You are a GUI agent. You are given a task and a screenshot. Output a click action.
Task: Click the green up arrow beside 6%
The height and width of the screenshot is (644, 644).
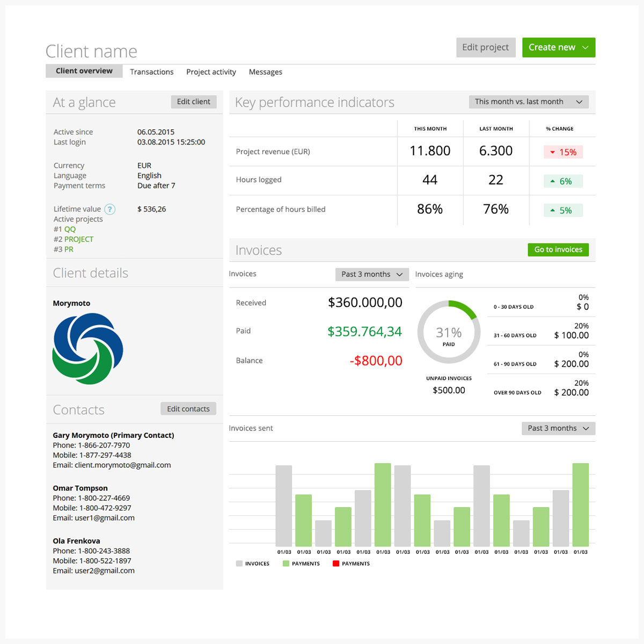(552, 181)
